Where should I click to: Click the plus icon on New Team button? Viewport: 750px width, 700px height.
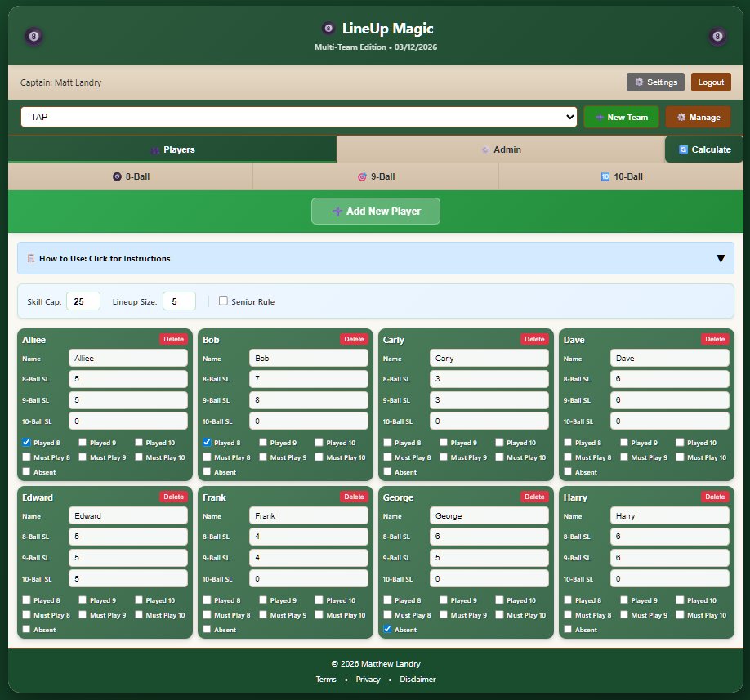pos(599,117)
